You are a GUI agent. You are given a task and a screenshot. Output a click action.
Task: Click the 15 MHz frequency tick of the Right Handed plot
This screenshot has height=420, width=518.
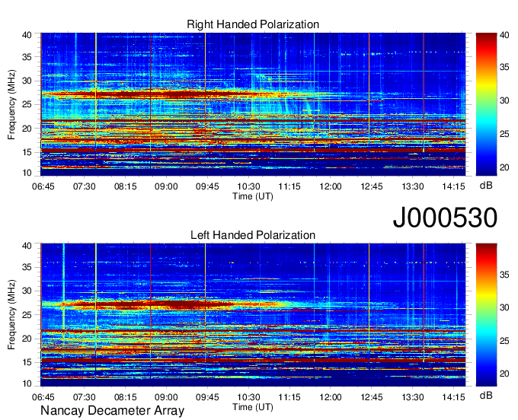point(27,152)
